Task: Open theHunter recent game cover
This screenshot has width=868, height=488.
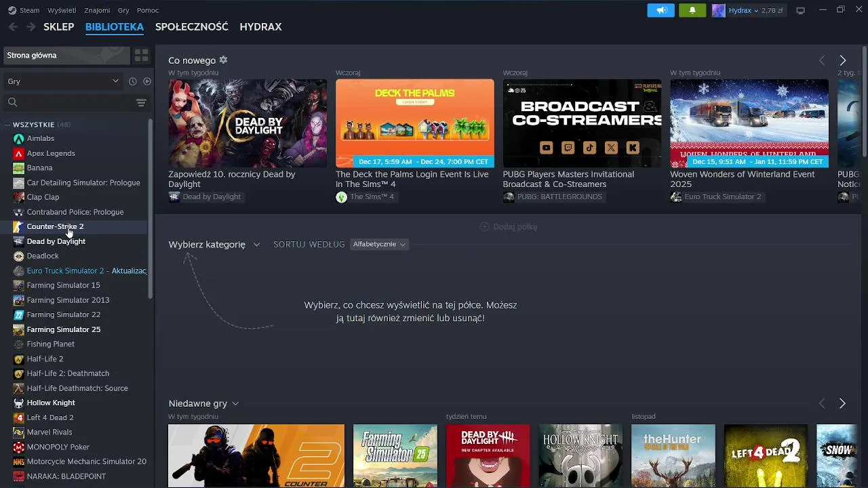Action: click(x=673, y=456)
